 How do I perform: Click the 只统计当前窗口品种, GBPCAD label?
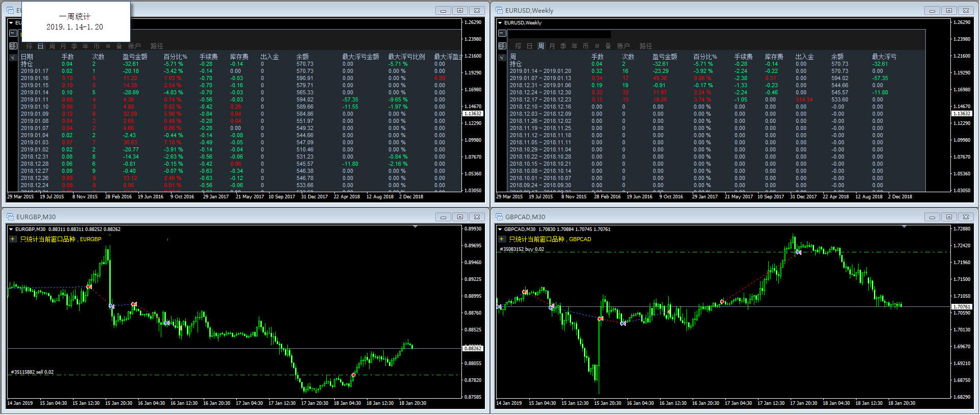[x=550, y=239]
